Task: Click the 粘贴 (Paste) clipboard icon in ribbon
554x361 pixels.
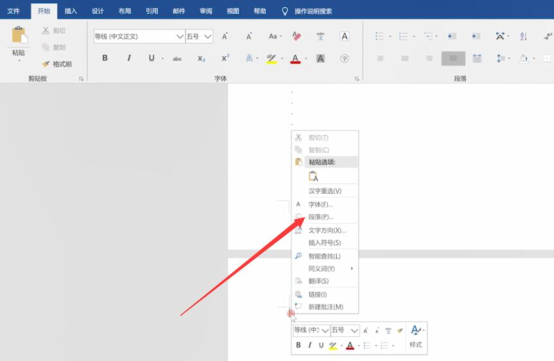Action: click(19, 36)
